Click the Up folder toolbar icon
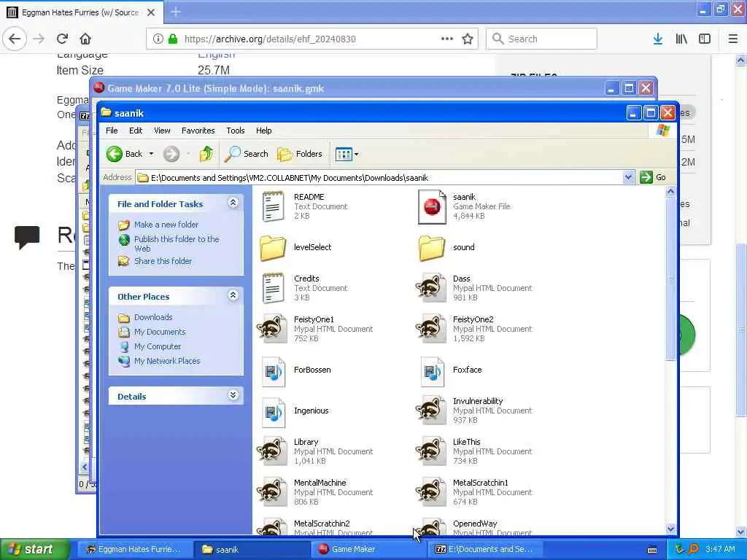747x560 pixels. click(206, 154)
